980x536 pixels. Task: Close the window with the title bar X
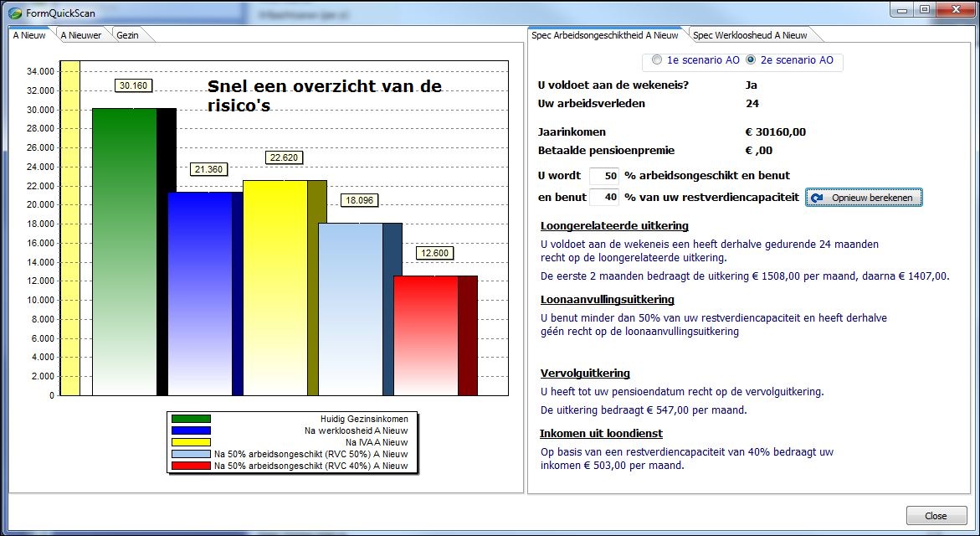[957, 11]
